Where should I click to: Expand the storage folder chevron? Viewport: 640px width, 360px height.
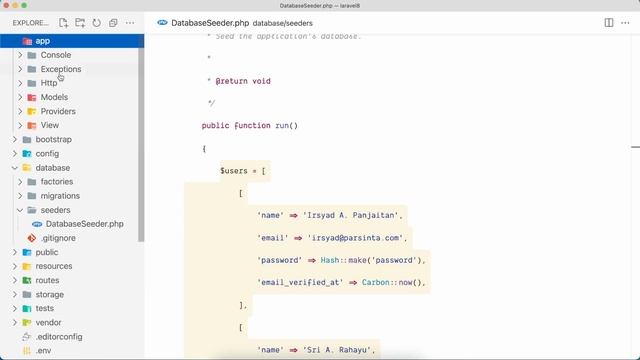point(15,294)
